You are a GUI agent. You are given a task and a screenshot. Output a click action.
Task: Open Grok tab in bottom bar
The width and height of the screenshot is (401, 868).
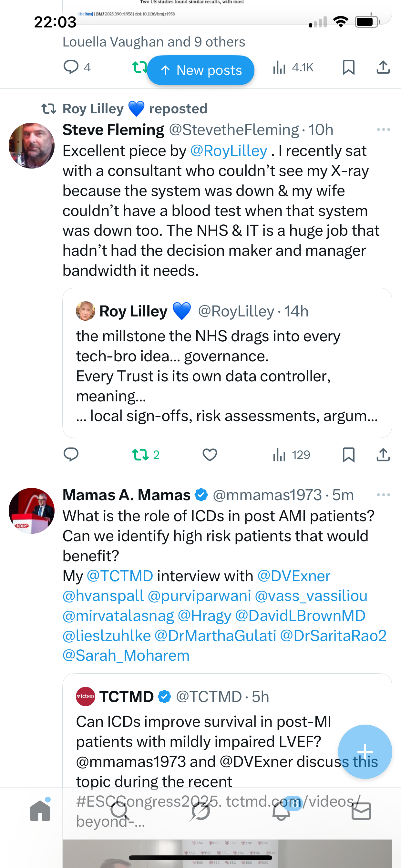click(x=200, y=811)
